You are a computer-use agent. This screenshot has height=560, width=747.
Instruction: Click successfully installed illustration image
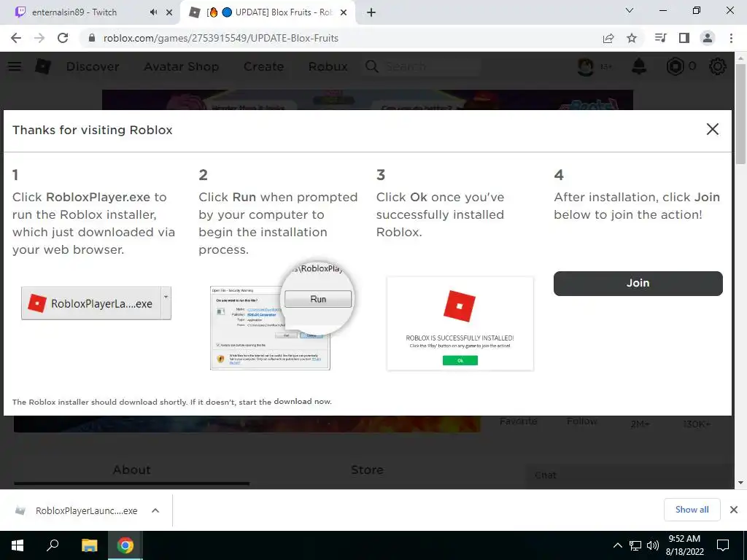coord(460,323)
